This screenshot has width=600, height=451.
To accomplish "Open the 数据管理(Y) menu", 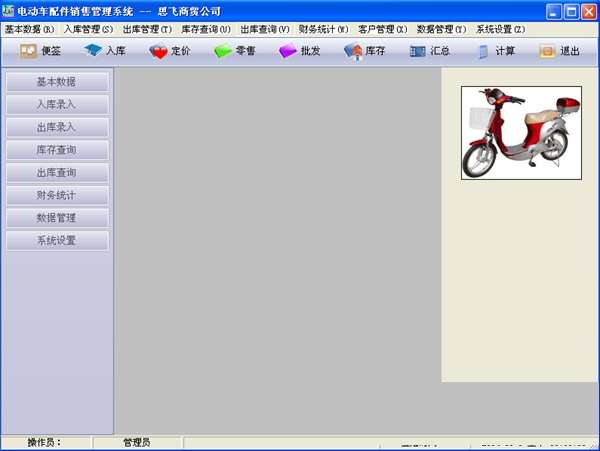I will point(441,29).
